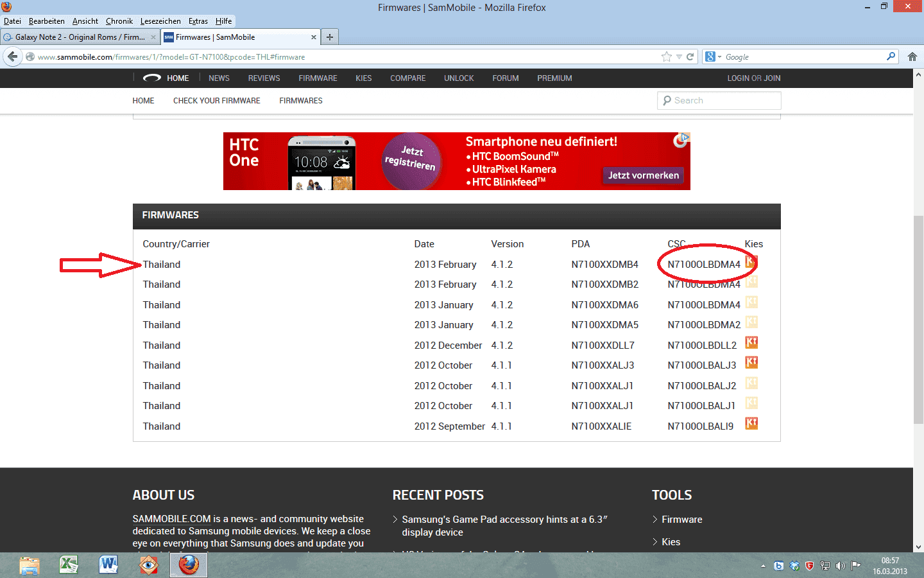Open a new tab with plus button
924x578 pixels.
(329, 37)
